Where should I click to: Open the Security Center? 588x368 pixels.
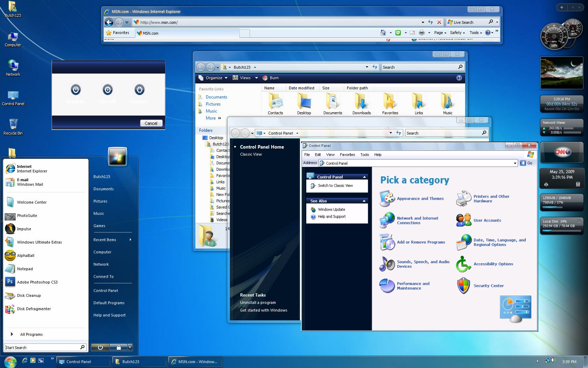(x=489, y=286)
